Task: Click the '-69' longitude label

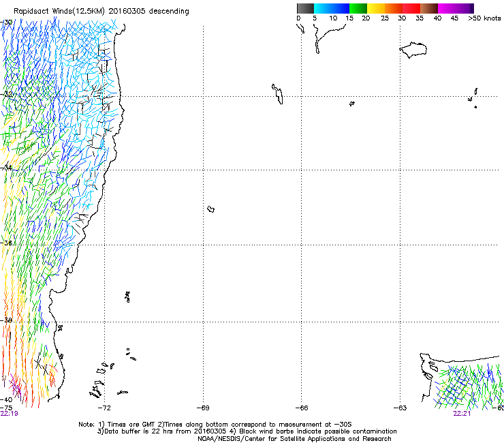Action: 203,408
